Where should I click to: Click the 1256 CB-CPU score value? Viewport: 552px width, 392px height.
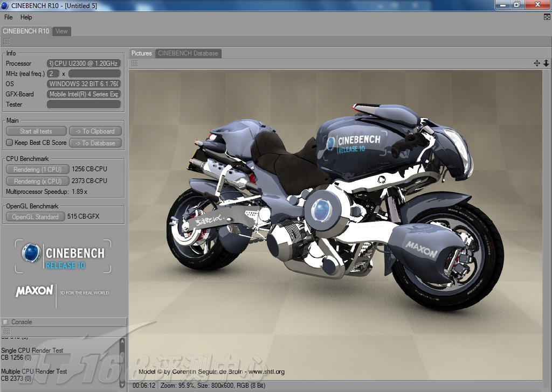click(x=89, y=169)
